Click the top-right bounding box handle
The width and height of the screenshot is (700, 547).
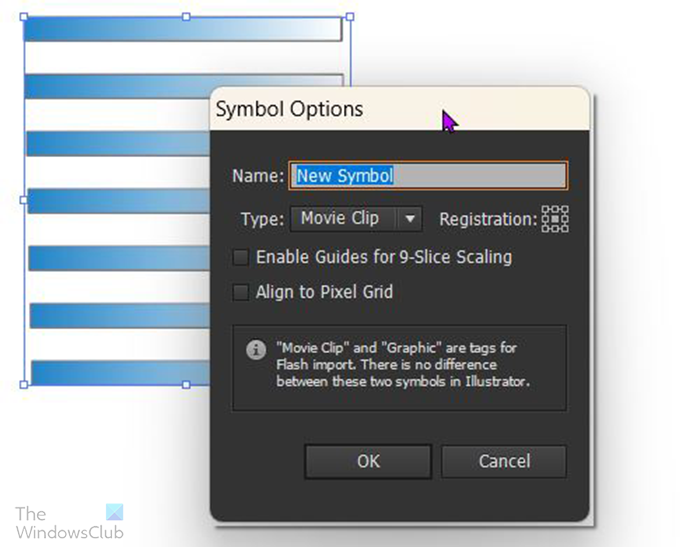(349, 17)
